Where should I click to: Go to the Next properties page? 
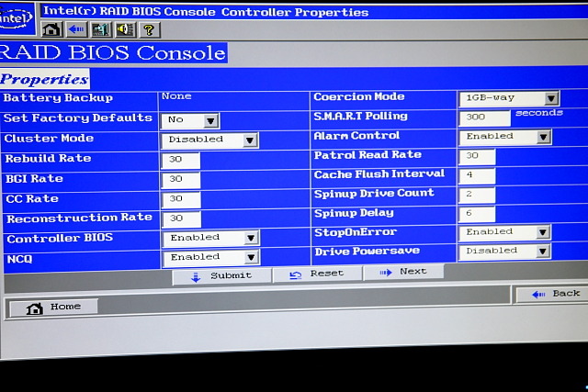403,272
